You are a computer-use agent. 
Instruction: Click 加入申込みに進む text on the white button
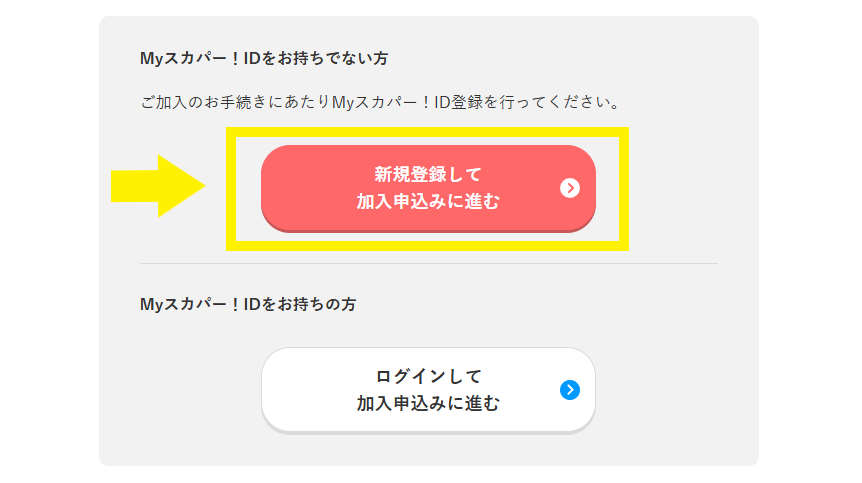coord(428,403)
